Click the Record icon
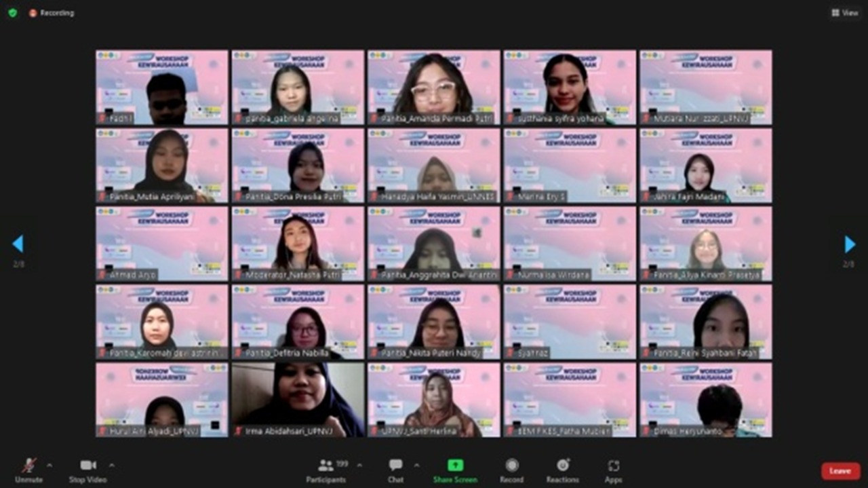 click(x=512, y=469)
